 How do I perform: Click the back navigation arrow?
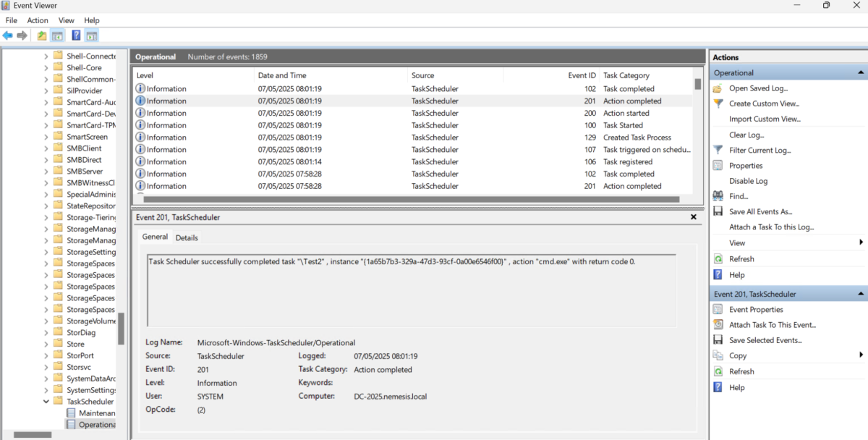8,35
